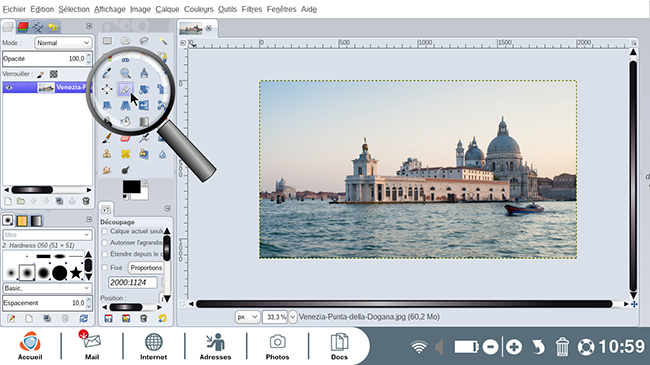The height and width of the screenshot is (365, 650).
Task: Open the zoom level dropdown arrow
Action: tap(293, 317)
